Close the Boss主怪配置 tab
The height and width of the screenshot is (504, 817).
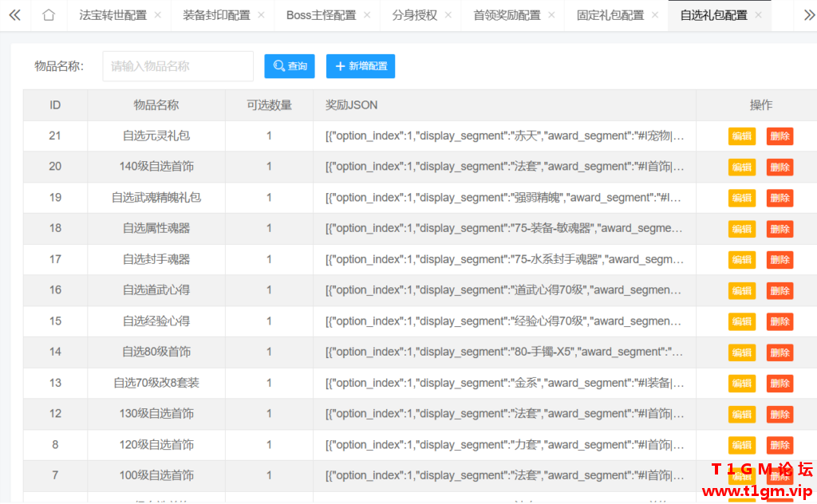click(x=367, y=15)
